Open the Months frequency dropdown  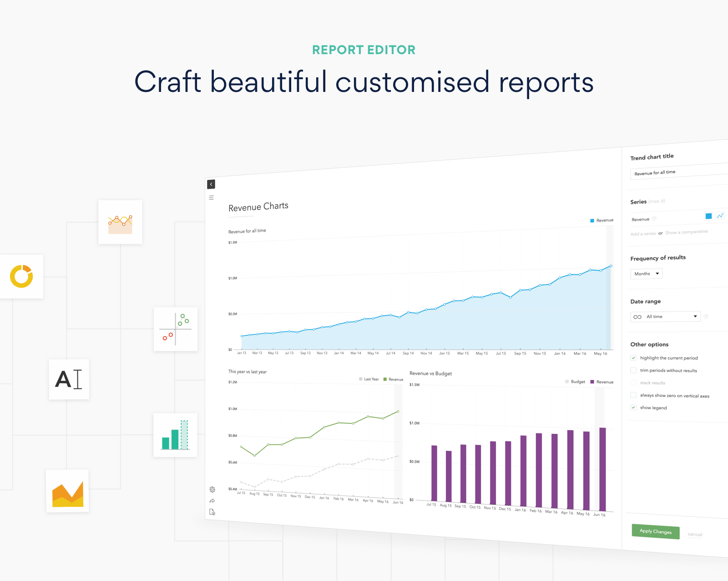(646, 273)
